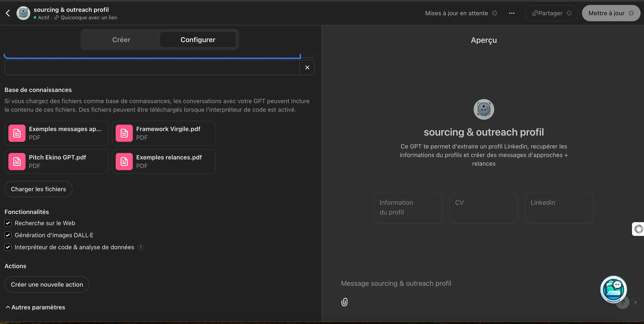Screen dimensions: 644x324
Task: Toggle Interpréteur de code & analyse de données
Action: click(x=8, y=247)
